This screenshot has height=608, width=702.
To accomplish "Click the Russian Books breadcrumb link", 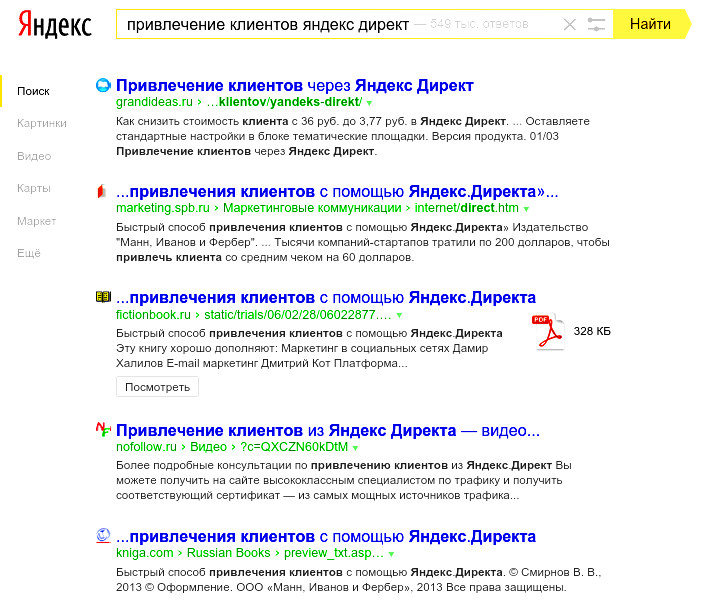I will (228, 553).
